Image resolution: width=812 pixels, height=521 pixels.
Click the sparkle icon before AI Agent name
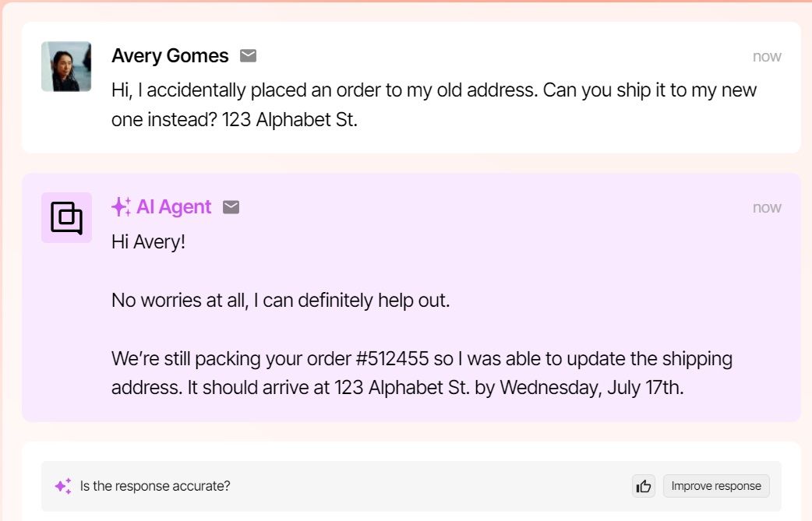click(x=121, y=207)
